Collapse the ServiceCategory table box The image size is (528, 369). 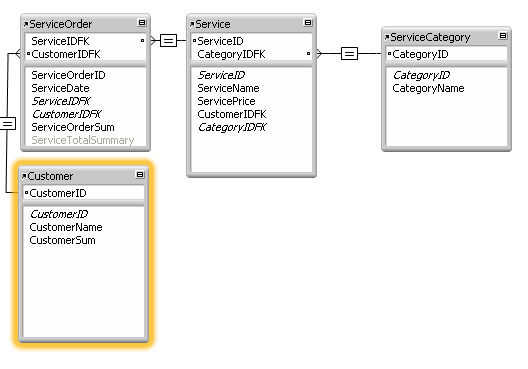[503, 35]
